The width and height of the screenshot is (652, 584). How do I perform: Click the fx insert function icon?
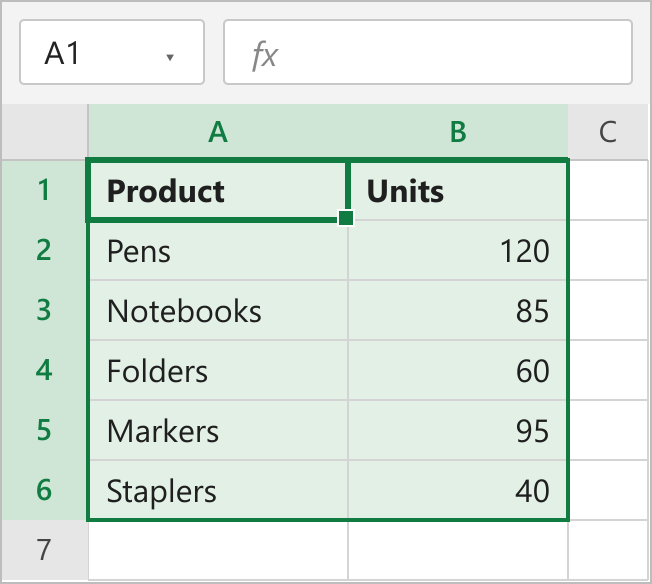[x=264, y=55]
